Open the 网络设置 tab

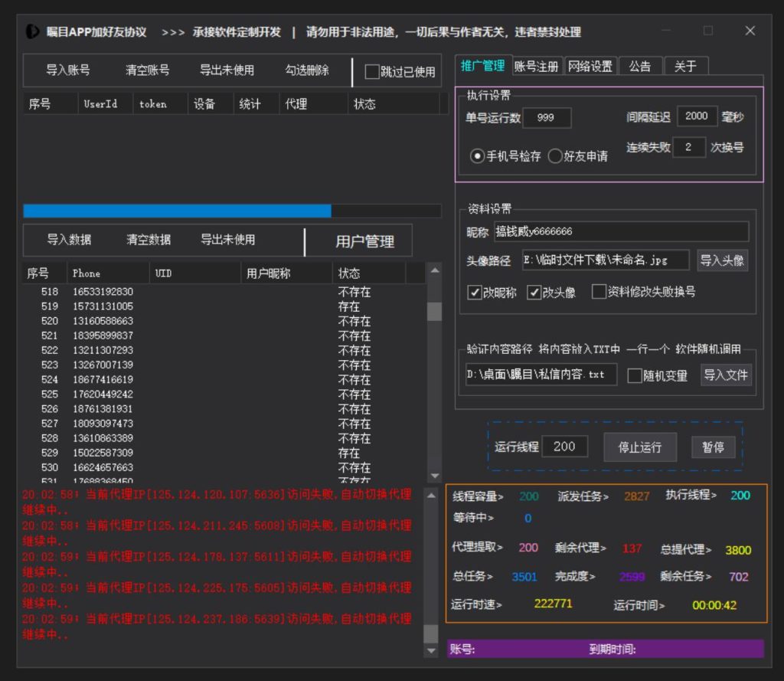coord(590,67)
